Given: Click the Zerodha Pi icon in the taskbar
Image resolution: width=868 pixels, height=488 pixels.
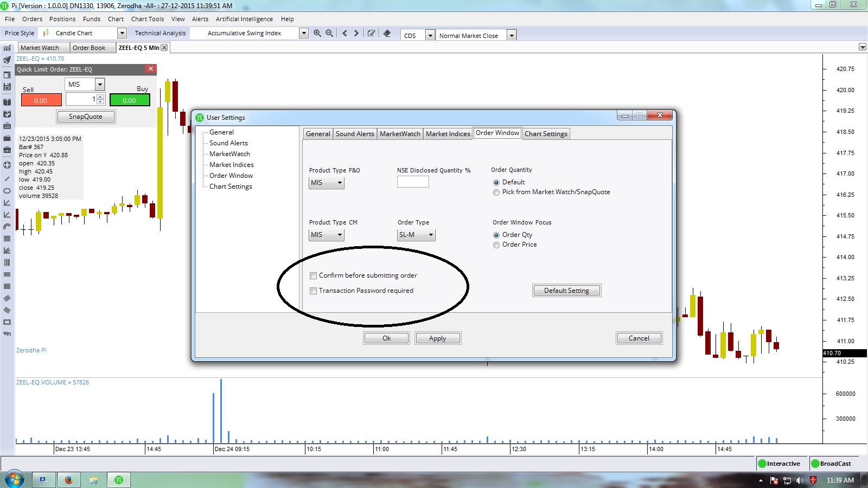Looking at the screenshot, I should (x=119, y=480).
